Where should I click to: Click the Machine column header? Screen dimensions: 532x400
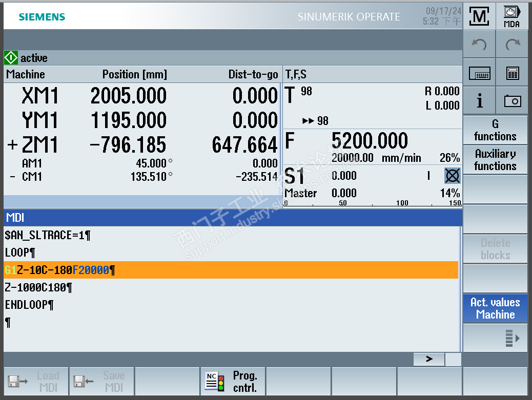[x=26, y=74]
